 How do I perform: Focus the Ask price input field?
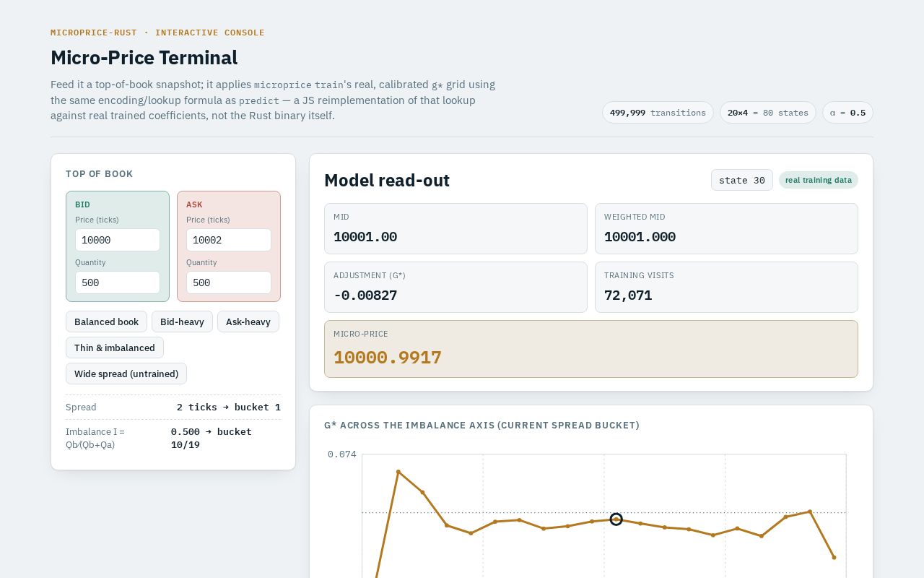(x=229, y=240)
